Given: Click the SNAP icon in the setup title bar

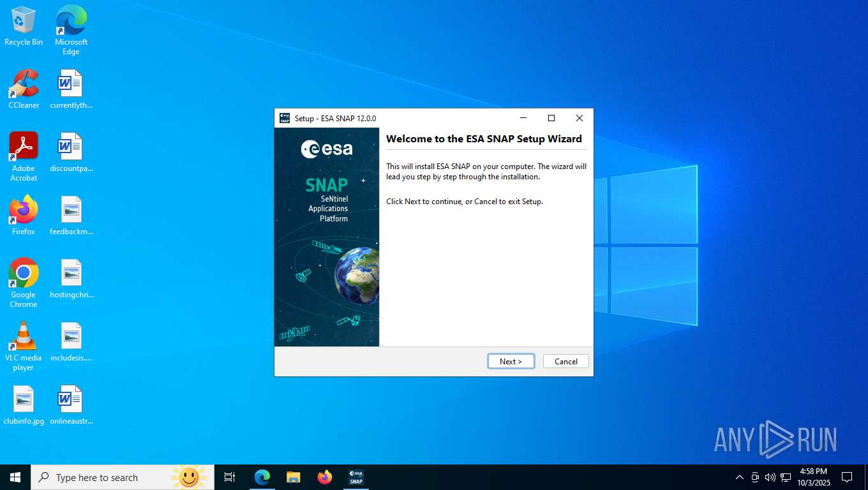Looking at the screenshot, I should point(285,118).
